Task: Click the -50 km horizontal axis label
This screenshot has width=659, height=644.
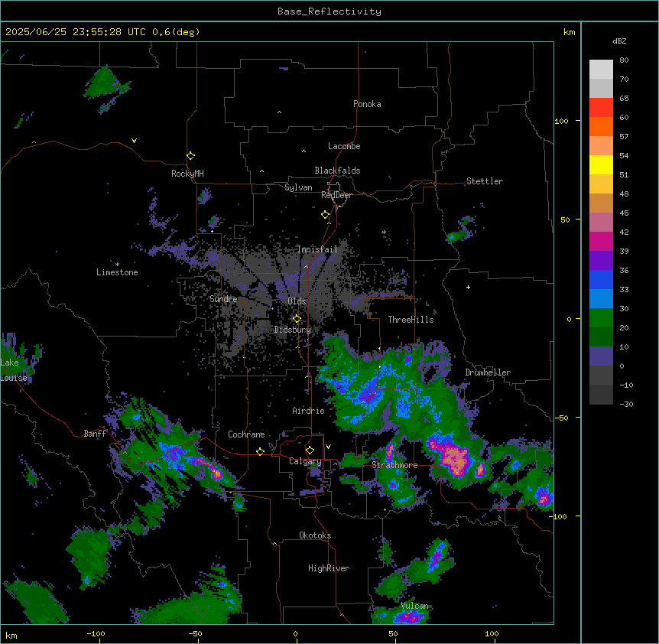Action: (195, 633)
